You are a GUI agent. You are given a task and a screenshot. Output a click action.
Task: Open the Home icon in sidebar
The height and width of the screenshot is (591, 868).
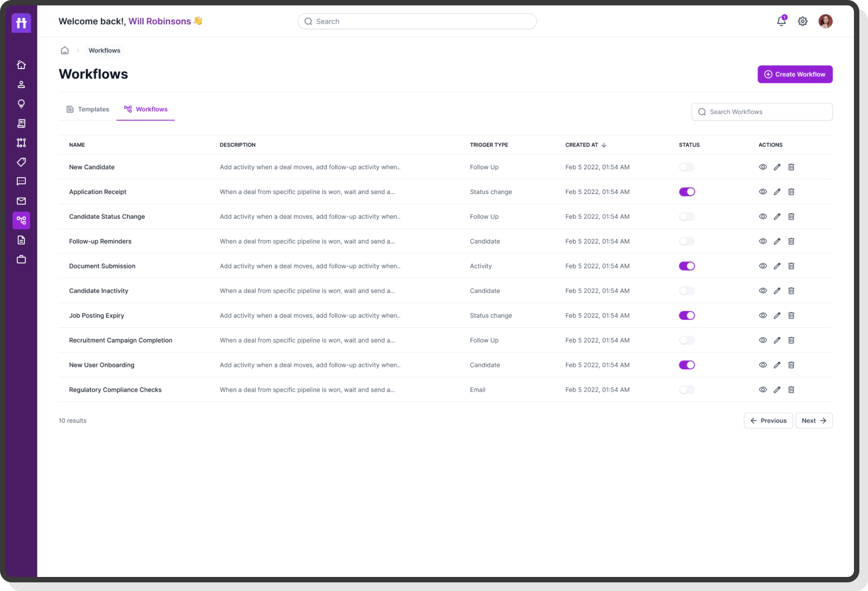21,65
